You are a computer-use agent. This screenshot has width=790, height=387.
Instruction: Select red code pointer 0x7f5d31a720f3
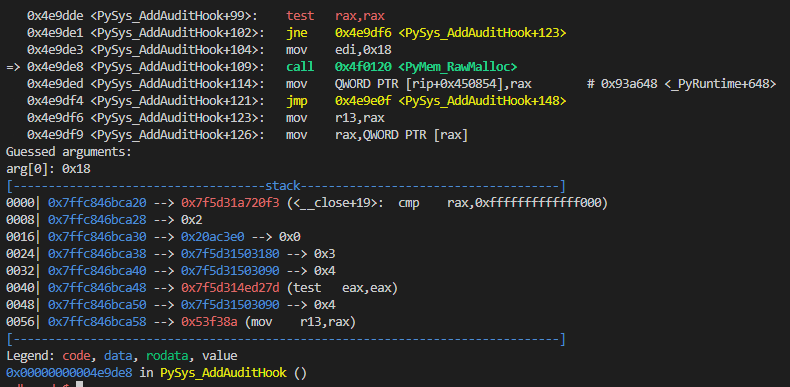point(230,203)
